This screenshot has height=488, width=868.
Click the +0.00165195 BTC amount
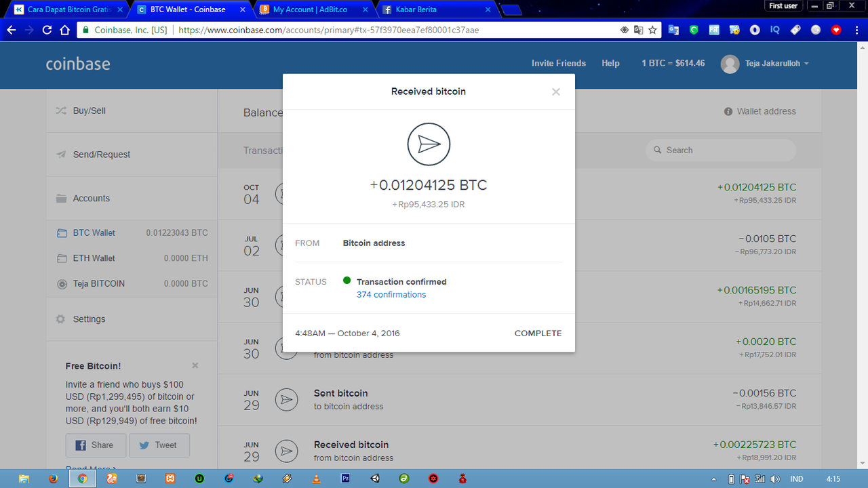click(x=757, y=290)
